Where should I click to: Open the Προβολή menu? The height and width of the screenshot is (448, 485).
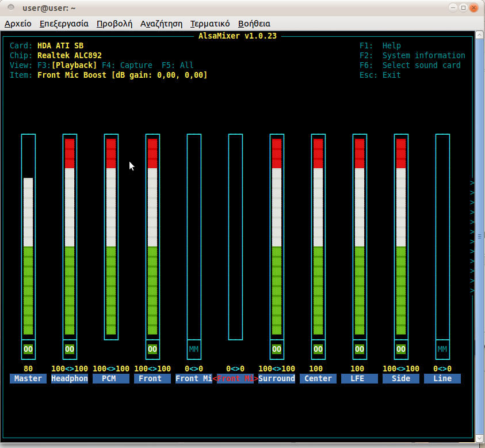pos(114,24)
